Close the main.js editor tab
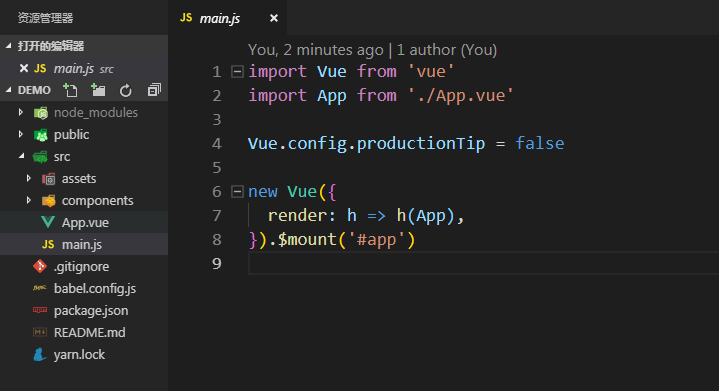This screenshot has height=391, width=719. (x=274, y=18)
